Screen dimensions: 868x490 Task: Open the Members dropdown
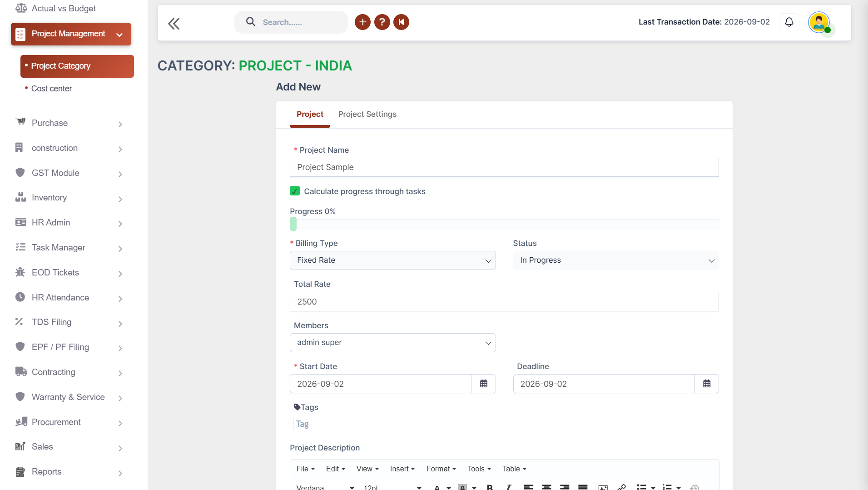393,343
